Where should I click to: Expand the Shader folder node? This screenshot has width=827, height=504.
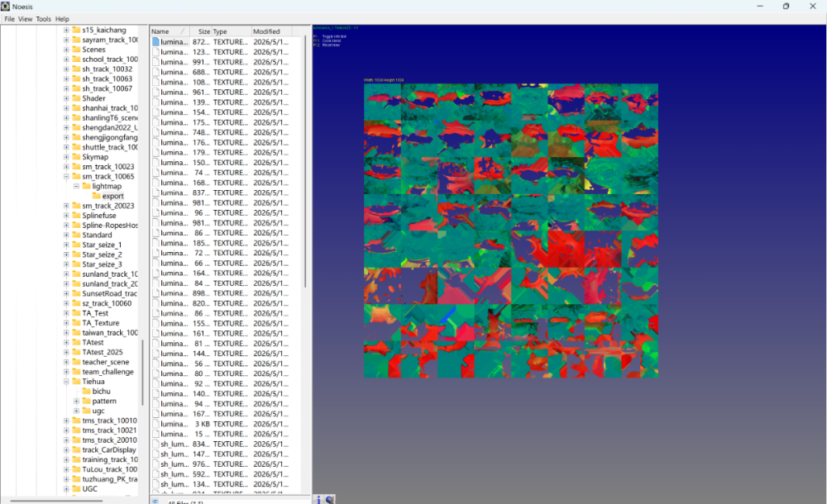click(x=66, y=98)
